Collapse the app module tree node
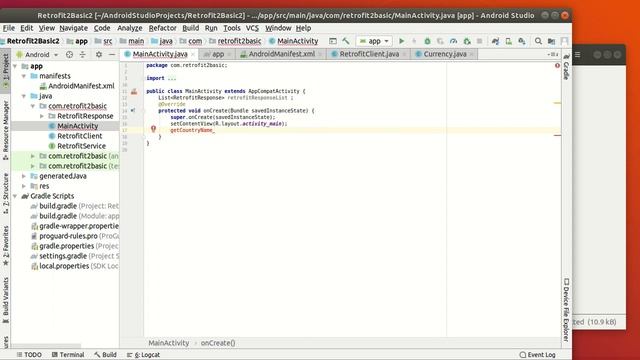Image resolution: width=640 pixels, height=360 pixels. click(16, 66)
